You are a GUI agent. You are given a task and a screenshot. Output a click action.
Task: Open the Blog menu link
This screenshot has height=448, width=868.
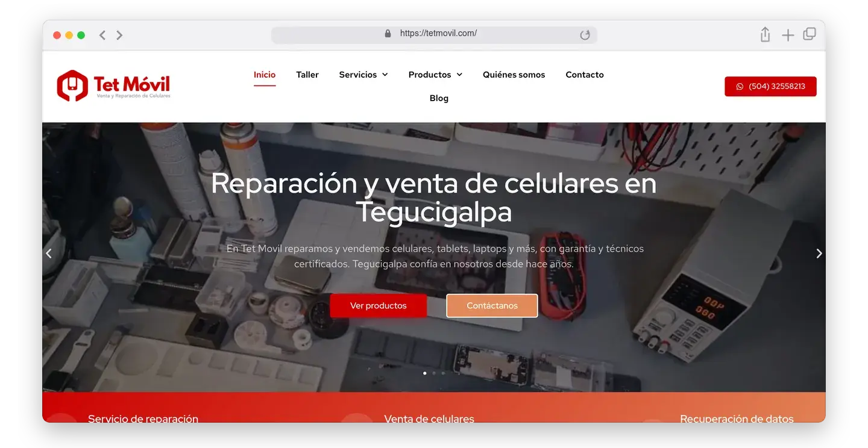point(439,98)
